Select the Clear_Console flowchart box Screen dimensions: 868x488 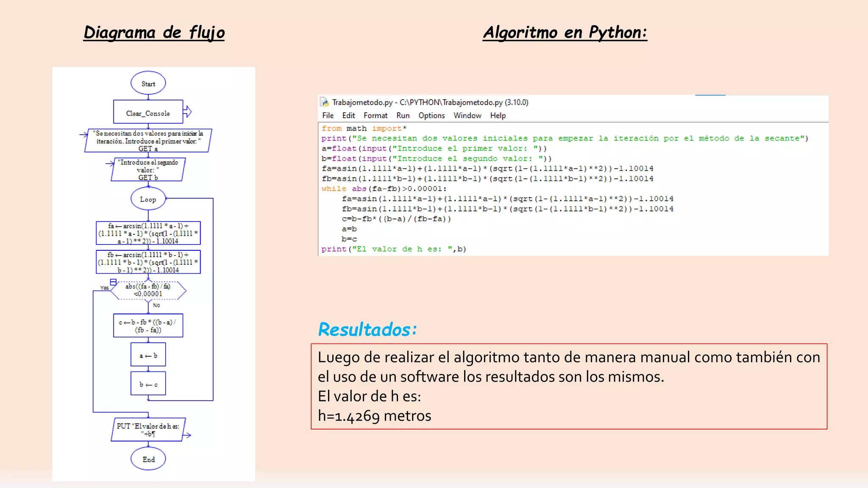[x=148, y=112]
